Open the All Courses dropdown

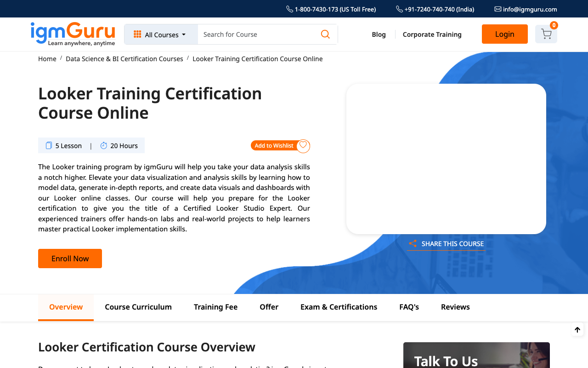click(161, 34)
